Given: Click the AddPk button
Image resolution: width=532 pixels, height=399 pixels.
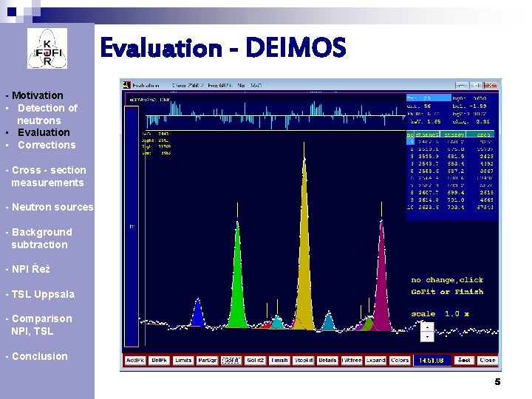Looking at the screenshot, I should (x=135, y=361).
